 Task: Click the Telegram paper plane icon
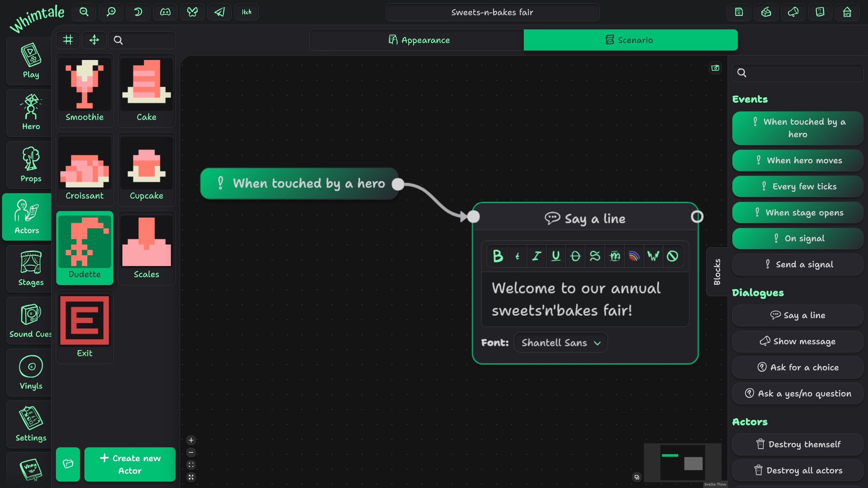coord(219,12)
